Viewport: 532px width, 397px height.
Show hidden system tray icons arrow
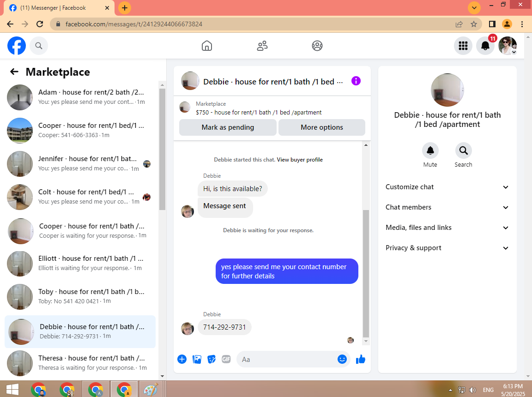pos(450,390)
